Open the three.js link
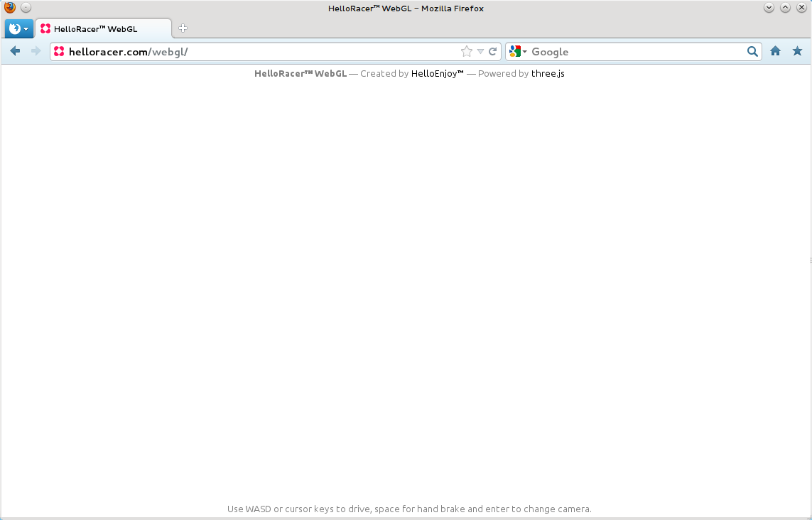This screenshot has width=812, height=520. tap(548, 73)
